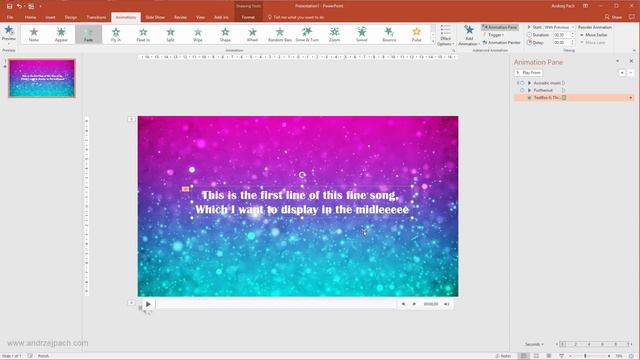The width and height of the screenshot is (640, 360).
Task: Click Start From Beginning icon in quick access toolbar
Action: 31,6
